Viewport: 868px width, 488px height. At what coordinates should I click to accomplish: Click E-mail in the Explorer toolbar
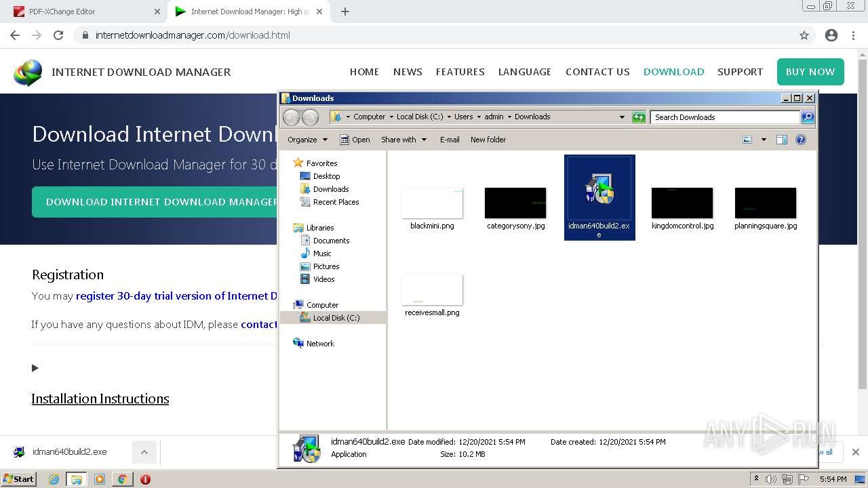coord(450,140)
